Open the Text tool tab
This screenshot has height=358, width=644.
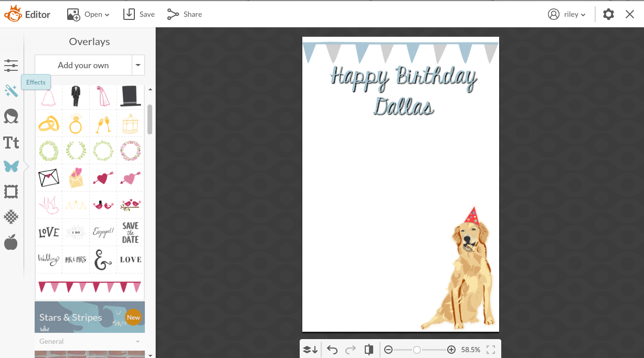[11, 142]
